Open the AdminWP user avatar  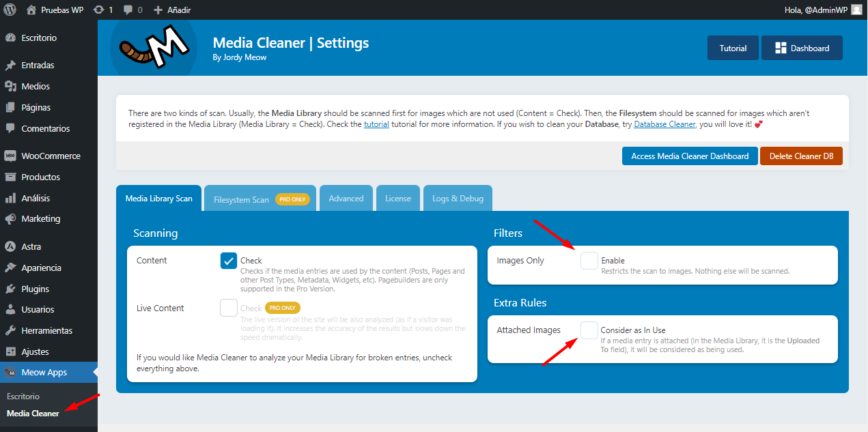point(856,10)
